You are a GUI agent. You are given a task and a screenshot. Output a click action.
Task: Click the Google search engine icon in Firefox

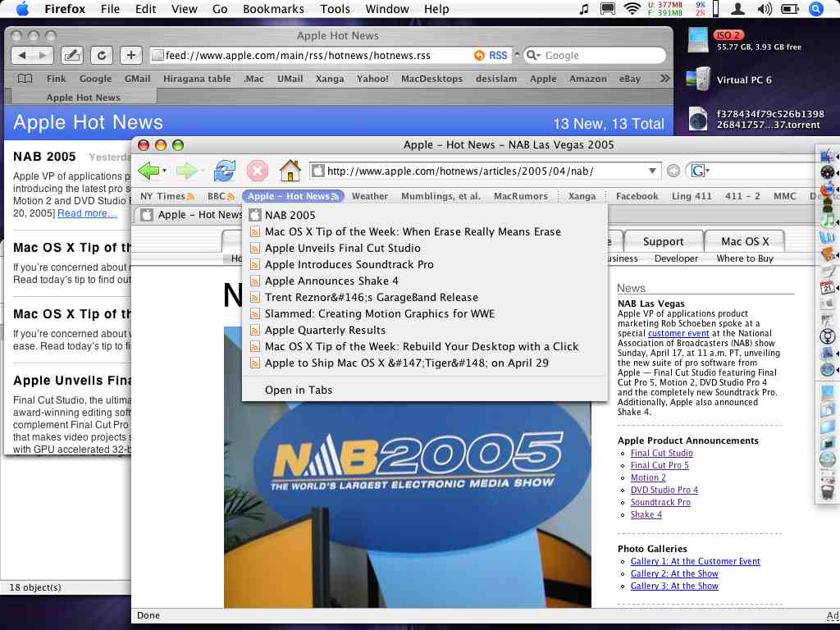pyautogui.click(x=699, y=171)
